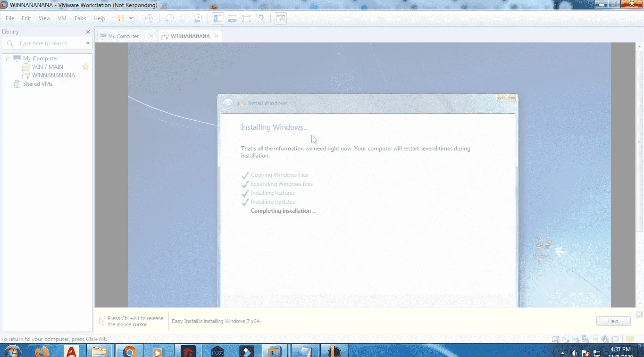Open the Filmora app on the taskbar
The height and width of the screenshot is (357, 644).
tap(246, 351)
